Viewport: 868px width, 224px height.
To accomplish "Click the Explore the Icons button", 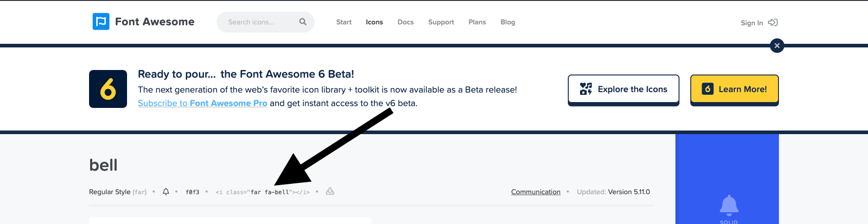I will click(x=623, y=89).
